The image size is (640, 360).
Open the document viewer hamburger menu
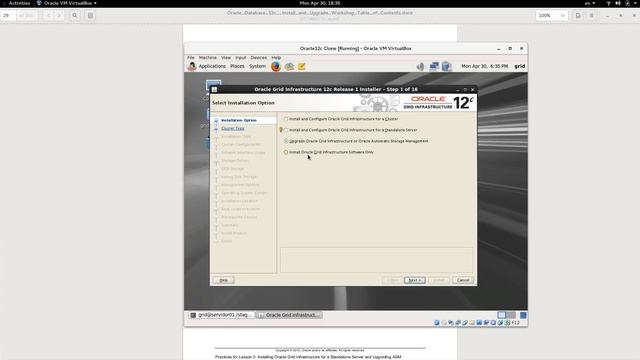point(591,16)
